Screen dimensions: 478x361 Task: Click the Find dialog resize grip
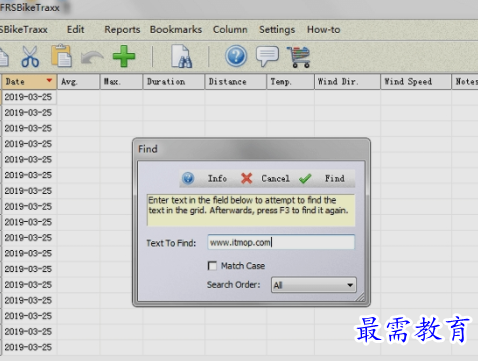360,298
